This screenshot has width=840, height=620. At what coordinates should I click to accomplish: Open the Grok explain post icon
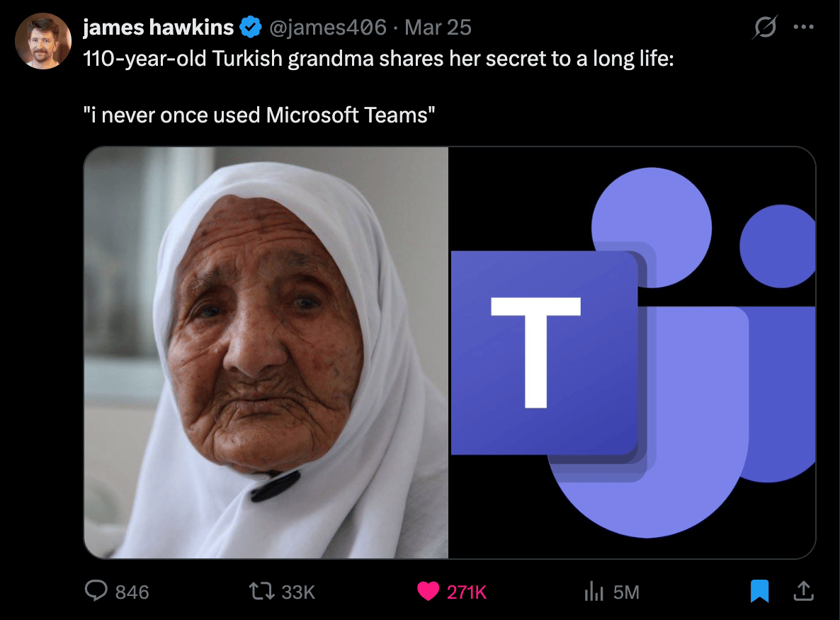pos(765,27)
